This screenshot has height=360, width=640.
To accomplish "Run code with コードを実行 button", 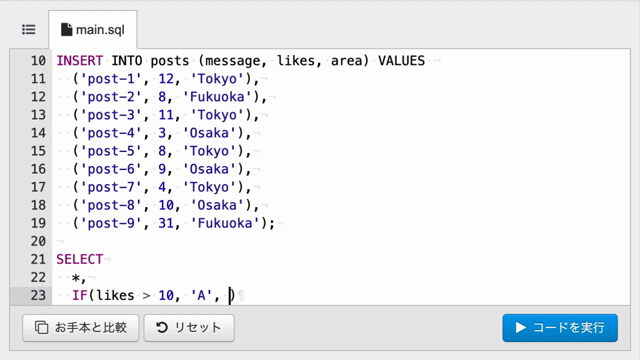I will (x=560, y=328).
